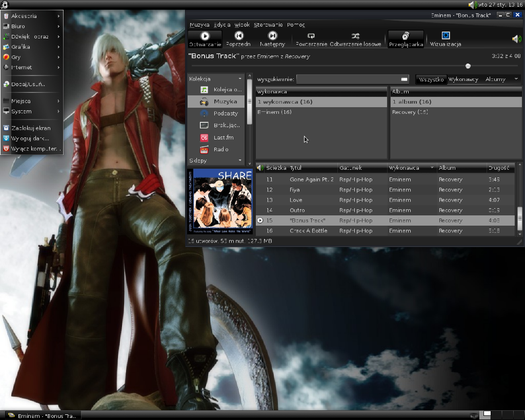Click the Rhythmbox volume speaker icon

coord(516,39)
